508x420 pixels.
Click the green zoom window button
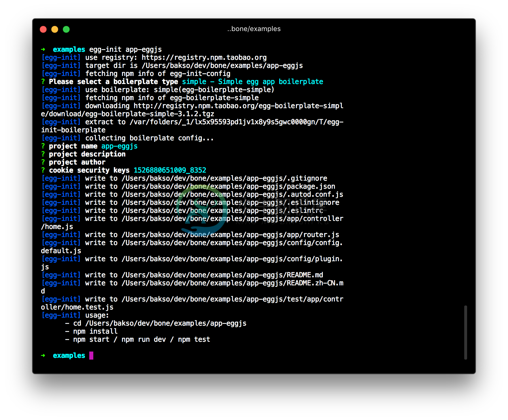pyautogui.click(x=66, y=29)
